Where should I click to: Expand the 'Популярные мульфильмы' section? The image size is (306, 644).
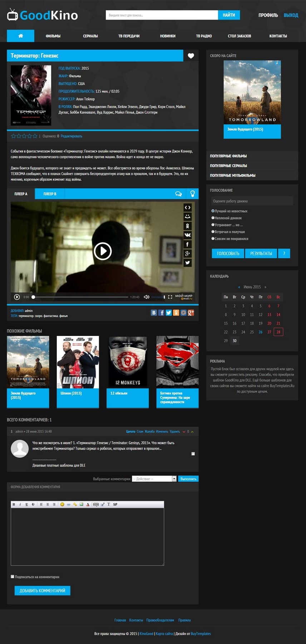click(x=252, y=175)
